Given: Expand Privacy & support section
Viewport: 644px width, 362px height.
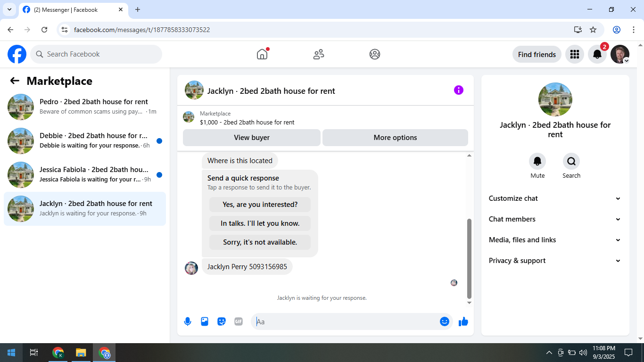Looking at the screenshot, I should [x=555, y=261].
